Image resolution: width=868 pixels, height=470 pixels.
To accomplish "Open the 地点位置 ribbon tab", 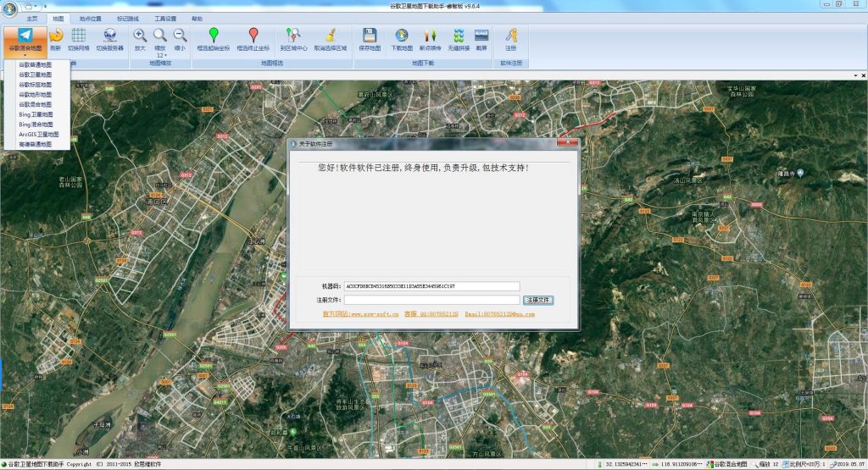I will 90,19.
